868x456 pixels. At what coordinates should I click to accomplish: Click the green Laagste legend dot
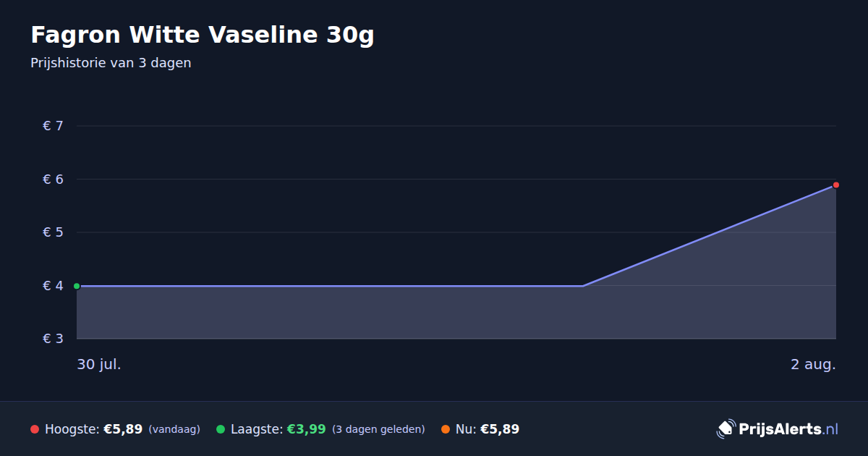221,429
